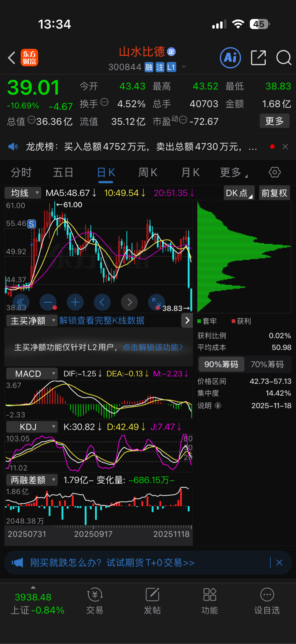The image size is (296, 644).
Task: Open 均线 indicator dropdown
Action: (x=23, y=193)
